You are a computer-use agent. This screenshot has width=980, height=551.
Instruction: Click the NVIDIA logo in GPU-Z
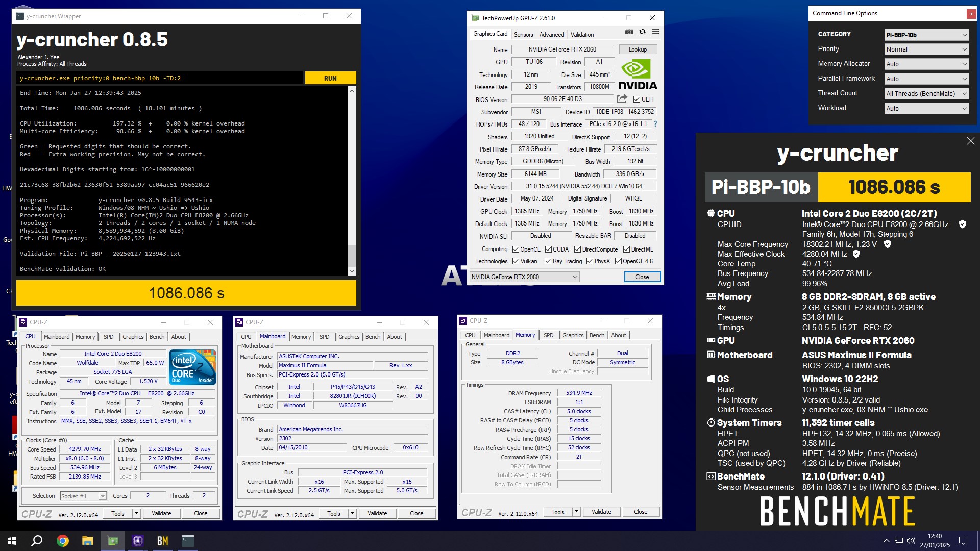pos(638,74)
